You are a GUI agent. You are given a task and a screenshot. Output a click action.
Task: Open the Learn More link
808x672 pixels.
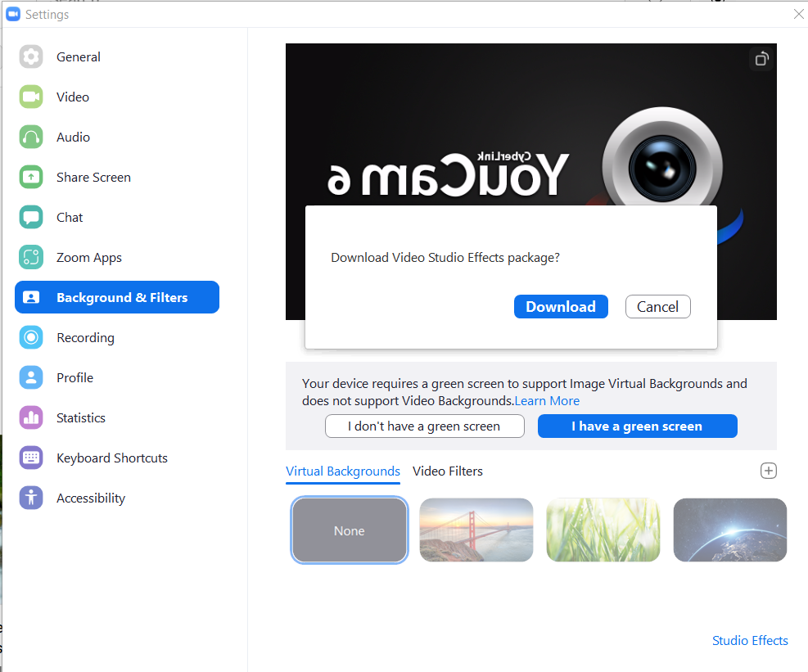pyautogui.click(x=547, y=400)
